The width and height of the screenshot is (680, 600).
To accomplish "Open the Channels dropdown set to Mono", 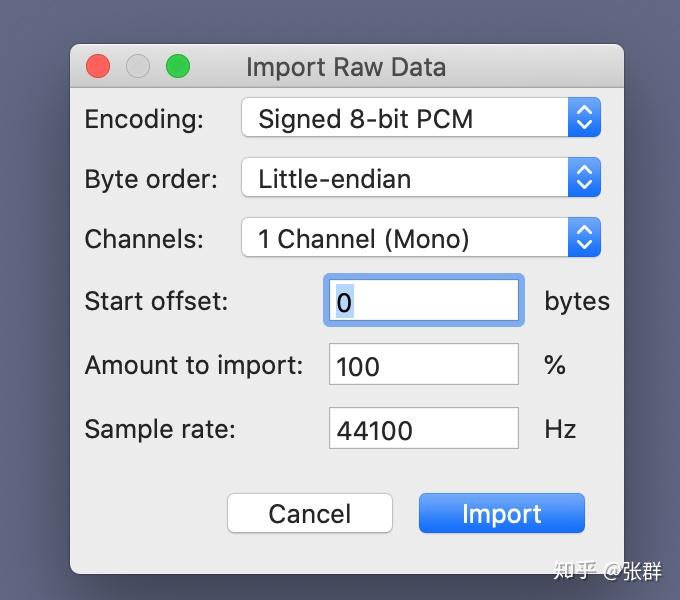I will point(420,239).
